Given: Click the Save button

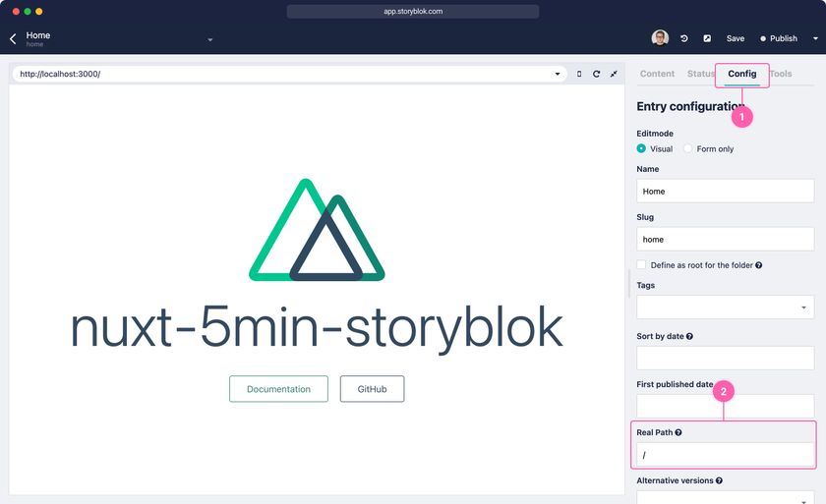Looking at the screenshot, I should [x=735, y=38].
